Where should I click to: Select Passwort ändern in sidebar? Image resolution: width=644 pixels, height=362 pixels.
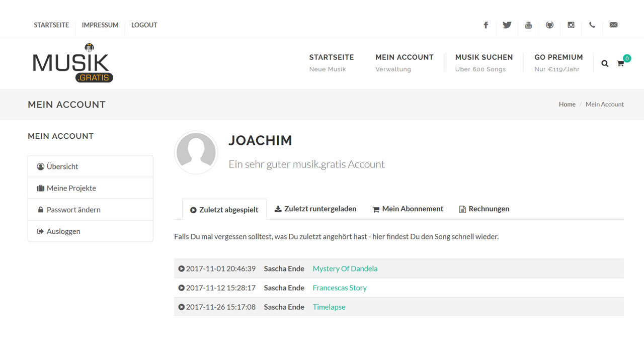point(73,210)
